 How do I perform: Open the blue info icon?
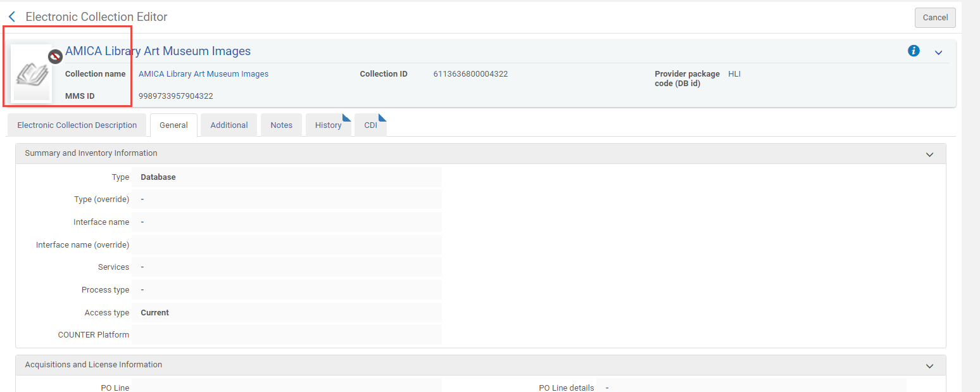(x=914, y=51)
